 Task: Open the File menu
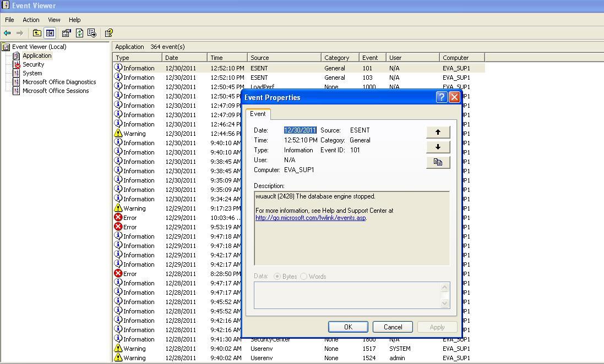tap(9, 20)
